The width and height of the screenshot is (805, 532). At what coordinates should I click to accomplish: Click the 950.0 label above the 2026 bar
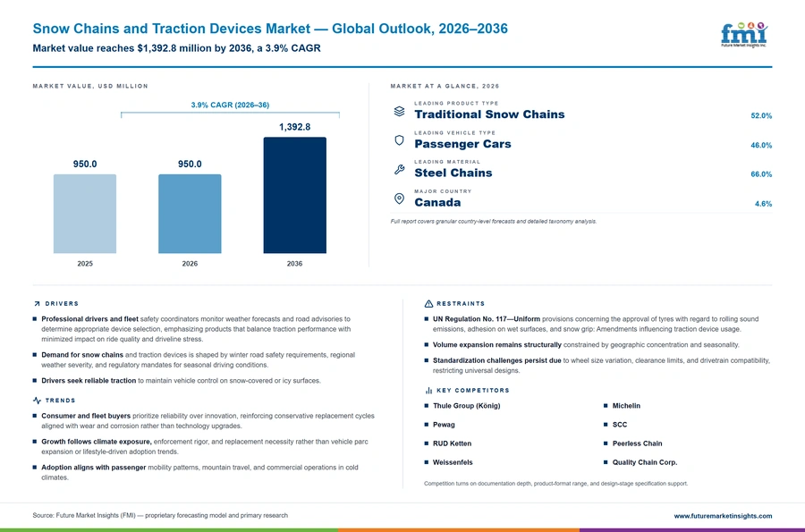click(190, 165)
